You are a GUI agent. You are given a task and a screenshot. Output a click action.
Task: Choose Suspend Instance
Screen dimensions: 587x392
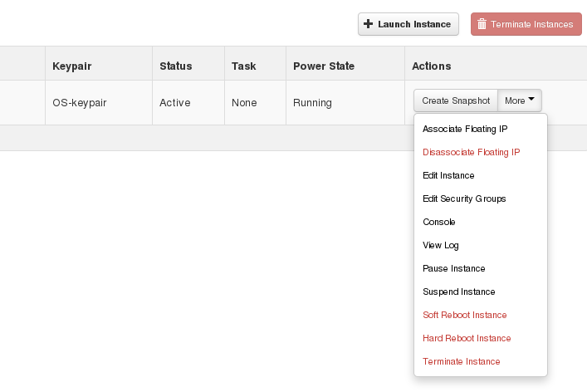coord(458,292)
